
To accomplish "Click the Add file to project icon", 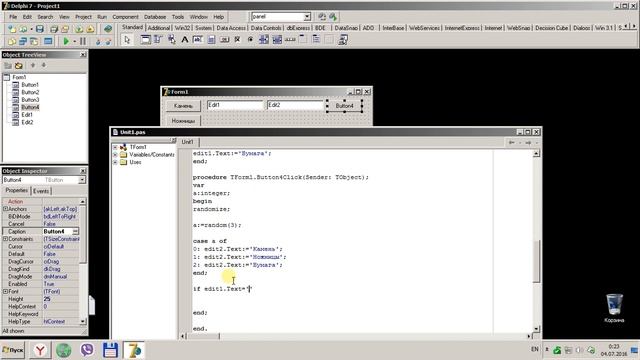I will pos(79,29).
